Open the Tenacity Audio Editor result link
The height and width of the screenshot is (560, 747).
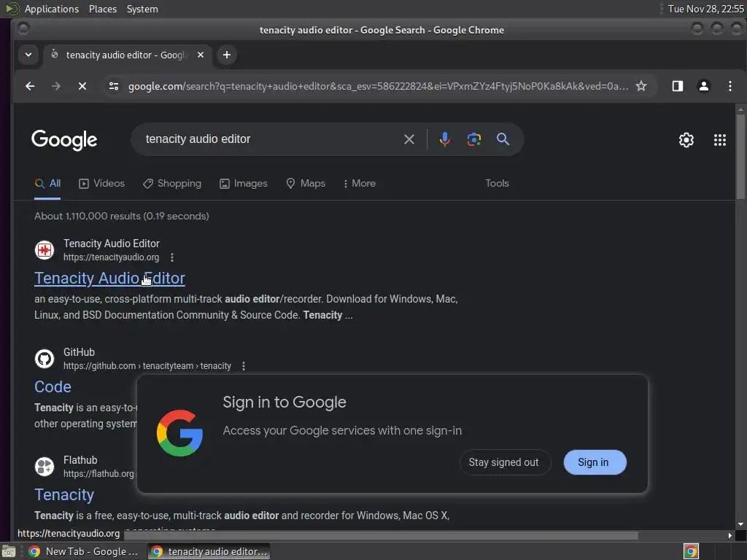(x=109, y=278)
